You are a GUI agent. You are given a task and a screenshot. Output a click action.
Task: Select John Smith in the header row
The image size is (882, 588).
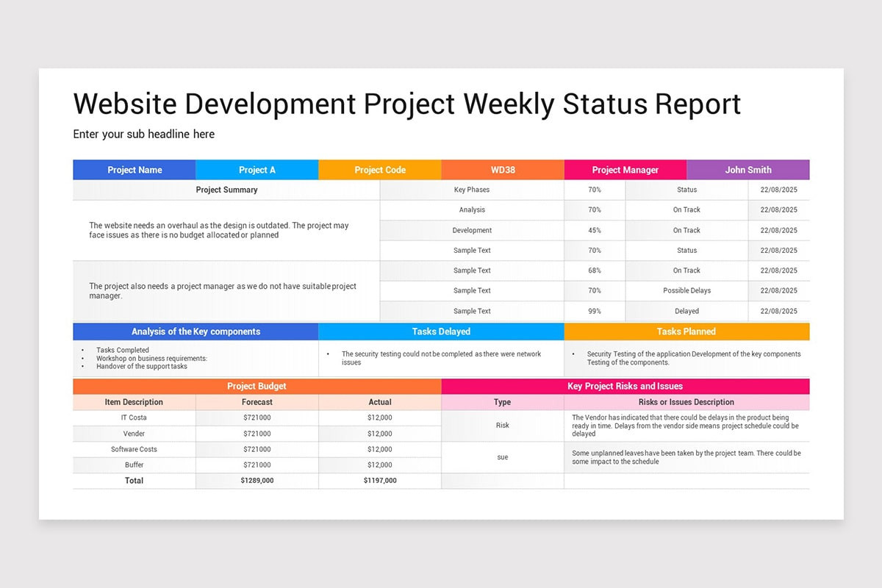[747, 170]
